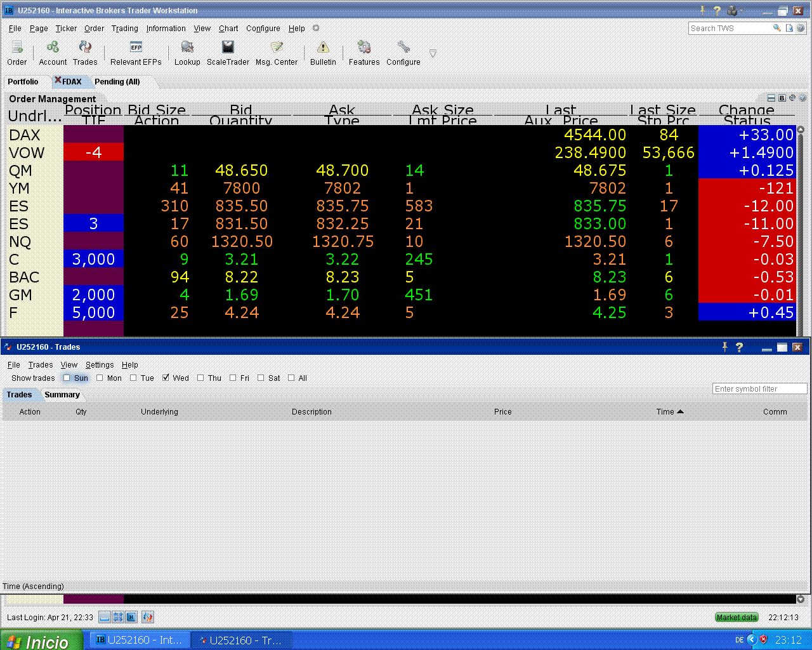Enable the Sat show trades checkbox
Screen dimensions: 812x650
261,378
